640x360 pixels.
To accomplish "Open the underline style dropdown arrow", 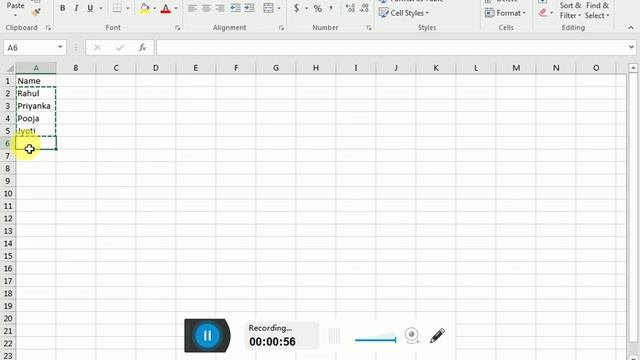I will (x=101, y=8).
